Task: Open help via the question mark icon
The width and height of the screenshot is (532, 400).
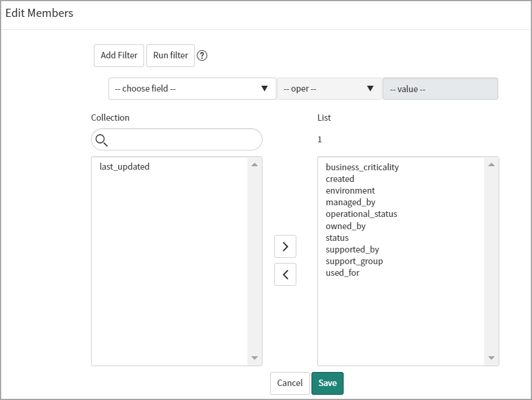Action: [x=202, y=55]
